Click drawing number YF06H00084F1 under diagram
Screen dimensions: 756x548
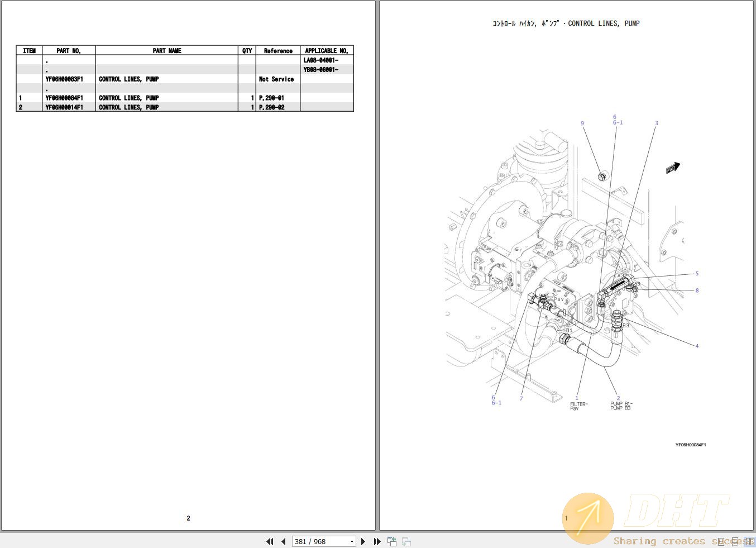(x=691, y=445)
